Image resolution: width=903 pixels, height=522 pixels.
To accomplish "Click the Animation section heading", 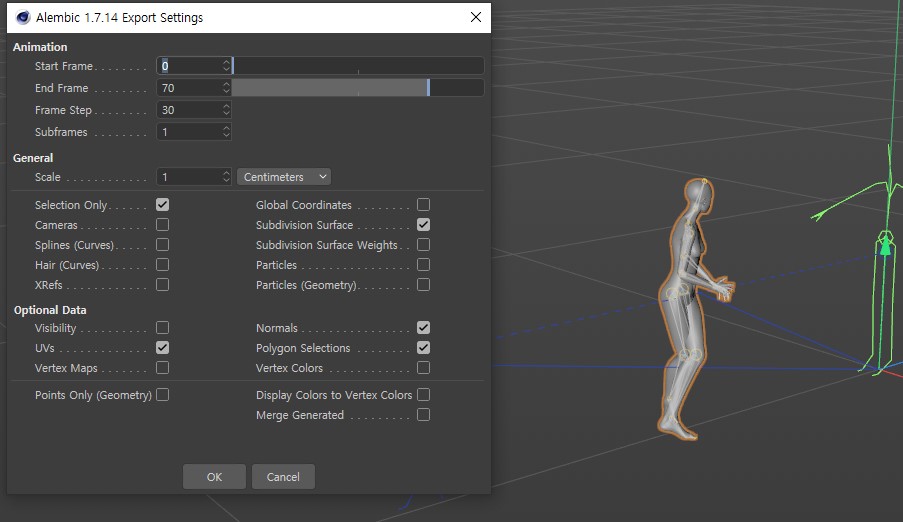I will tap(40, 47).
